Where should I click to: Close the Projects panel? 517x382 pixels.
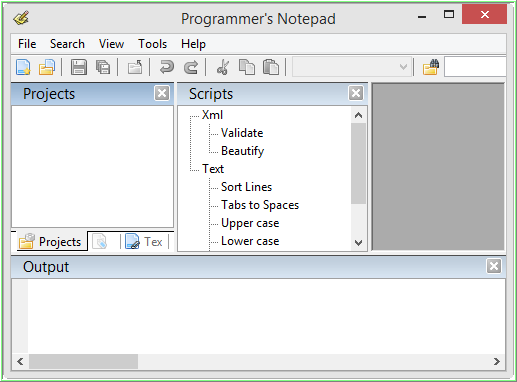(162, 93)
